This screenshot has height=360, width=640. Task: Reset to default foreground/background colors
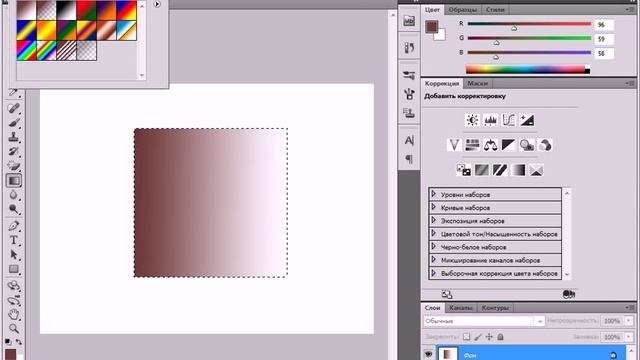8,342
